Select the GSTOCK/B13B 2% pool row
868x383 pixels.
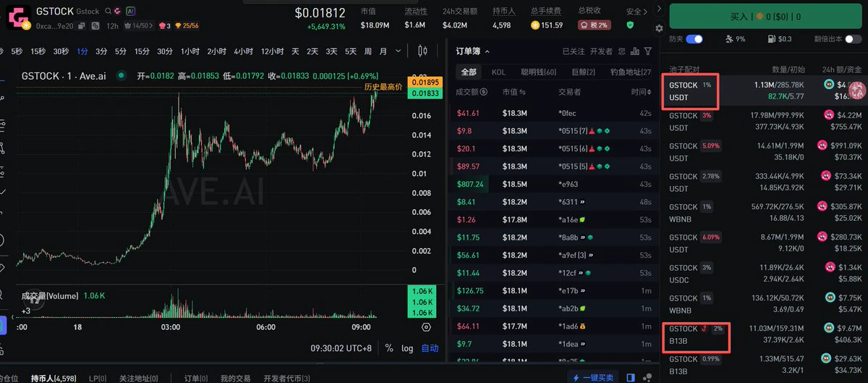click(764, 334)
